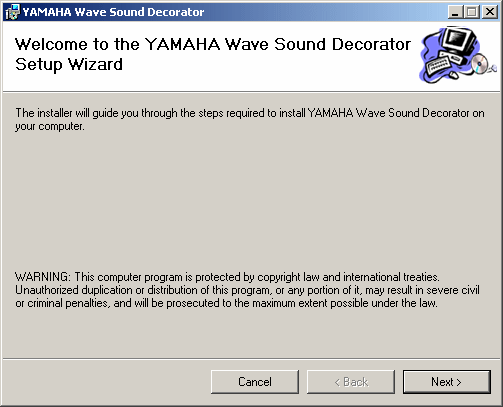503x407 pixels.
Task: Click the WARNING copyright notice paragraph
Action: coord(247,290)
